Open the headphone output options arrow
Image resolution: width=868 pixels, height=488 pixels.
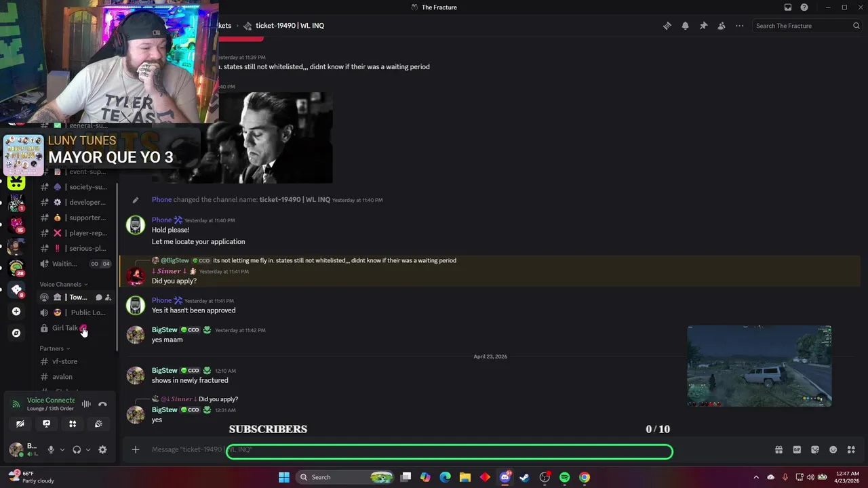point(88,449)
